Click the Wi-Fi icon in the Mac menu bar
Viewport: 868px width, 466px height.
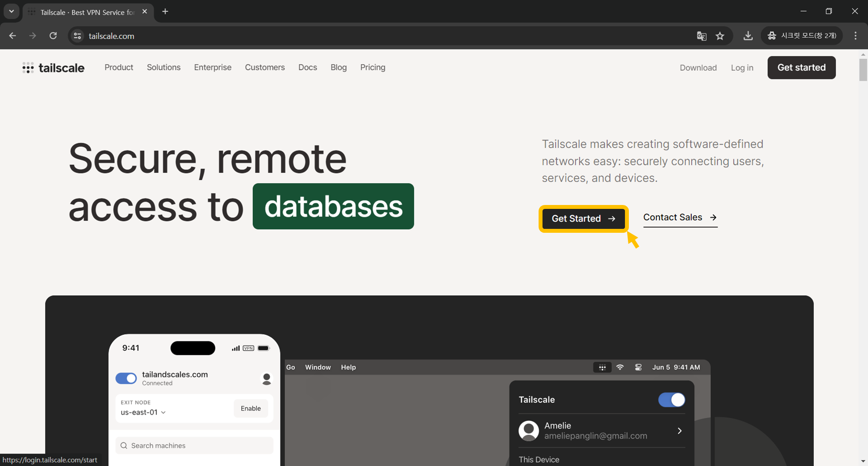[x=620, y=367]
